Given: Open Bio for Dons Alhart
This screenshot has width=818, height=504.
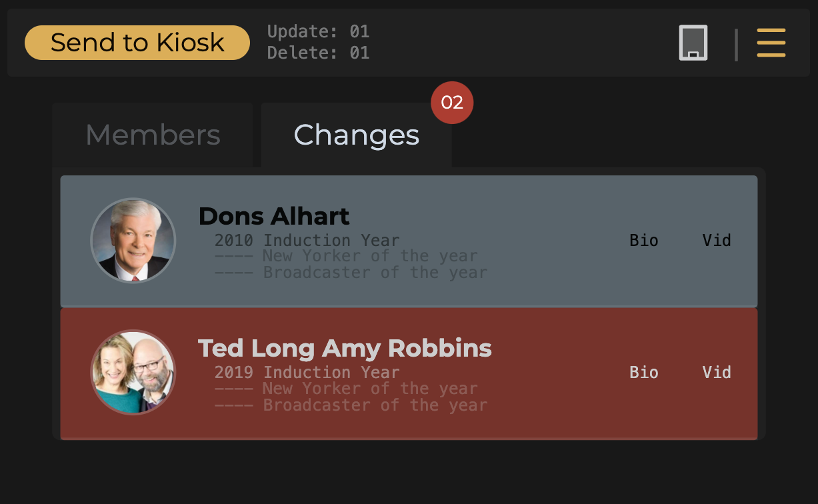Looking at the screenshot, I should (x=643, y=240).
